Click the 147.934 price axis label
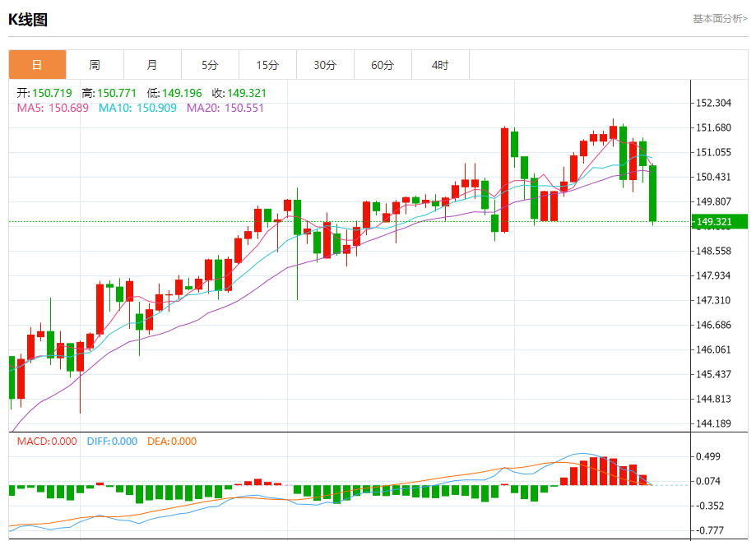 (x=713, y=275)
